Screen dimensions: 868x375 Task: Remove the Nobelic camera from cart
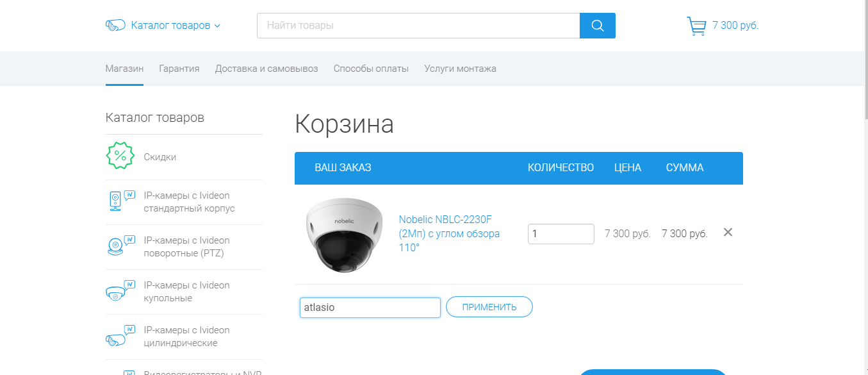728,233
